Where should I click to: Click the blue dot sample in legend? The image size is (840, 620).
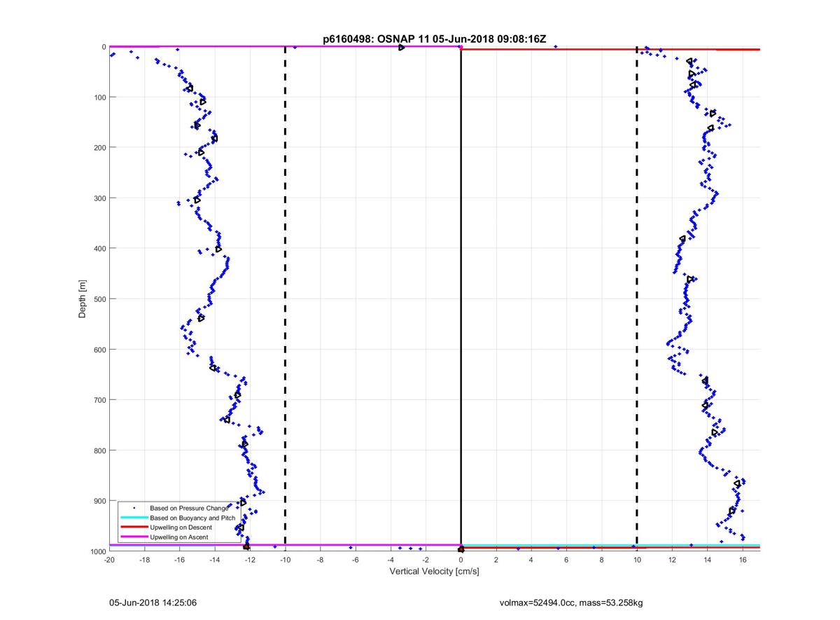[x=134, y=507]
